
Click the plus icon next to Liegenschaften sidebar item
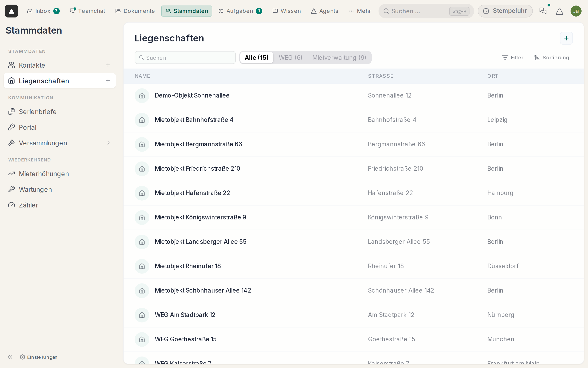point(108,80)
